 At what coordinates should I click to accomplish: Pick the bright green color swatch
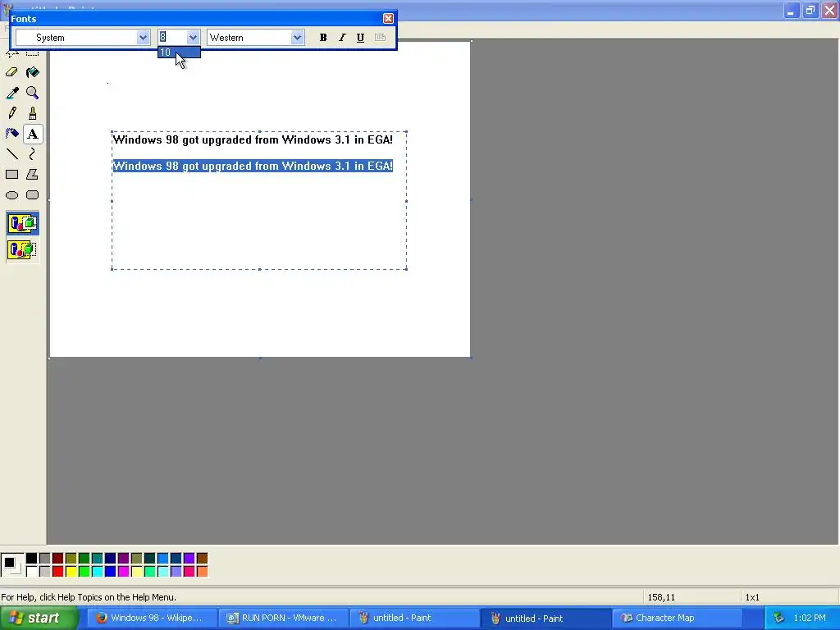pyautogui.click(x=84, y=572)
